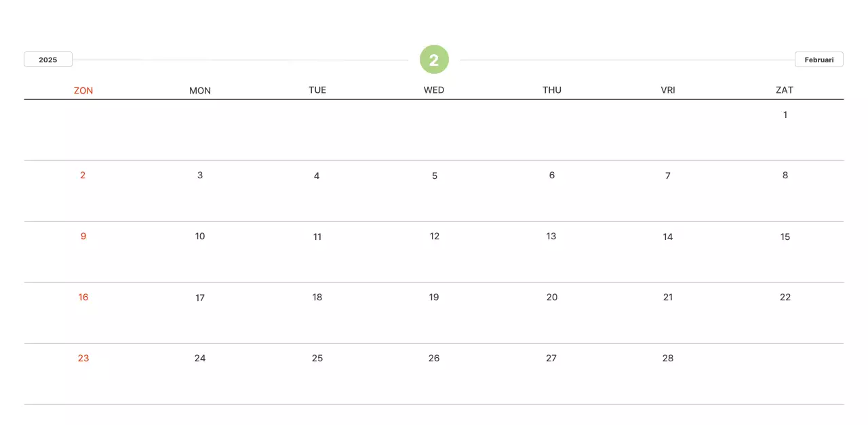The image size is (868, 425).
Task: Open the 2025 year selector
Action: point(48,60)
